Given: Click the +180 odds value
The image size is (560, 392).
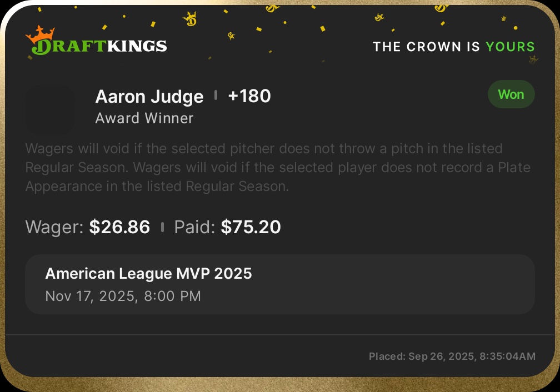Looking at the screenshot, I should [x=249, y=96].
